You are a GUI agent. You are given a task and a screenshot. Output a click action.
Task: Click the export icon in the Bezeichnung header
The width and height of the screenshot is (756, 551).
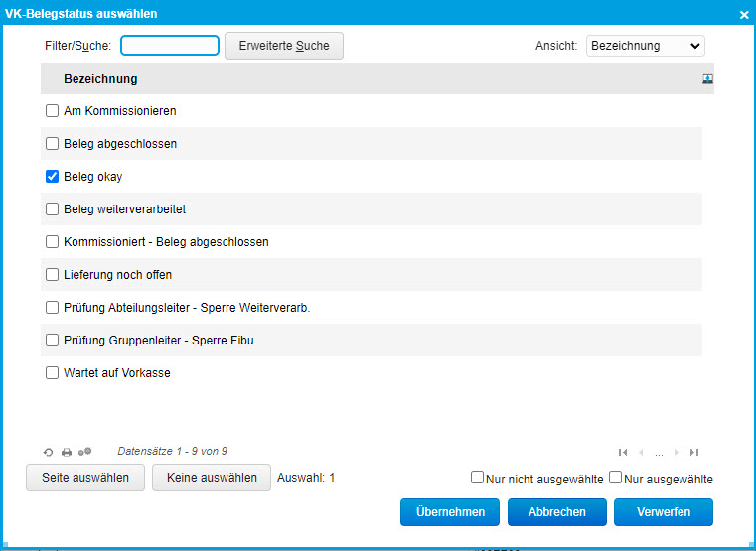707,79
